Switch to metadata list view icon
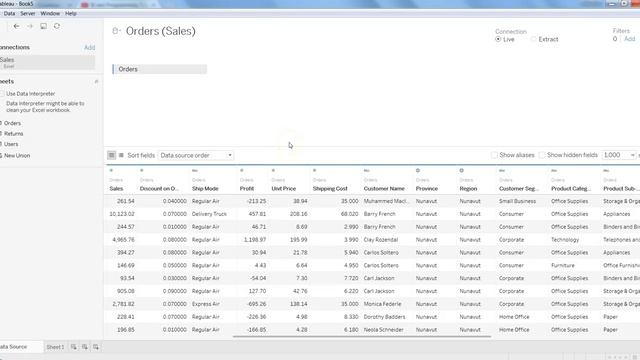 [121, 155]
